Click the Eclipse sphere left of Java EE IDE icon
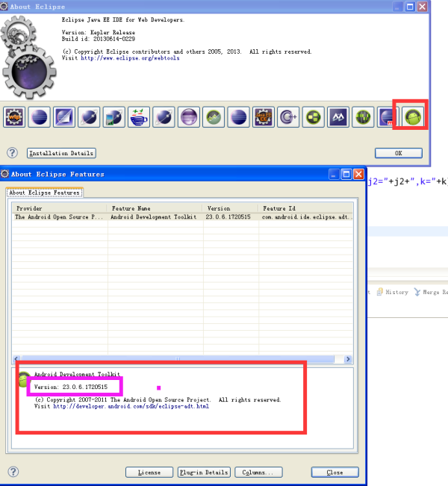This screenshot has width=448, height=486. [238, 117]
